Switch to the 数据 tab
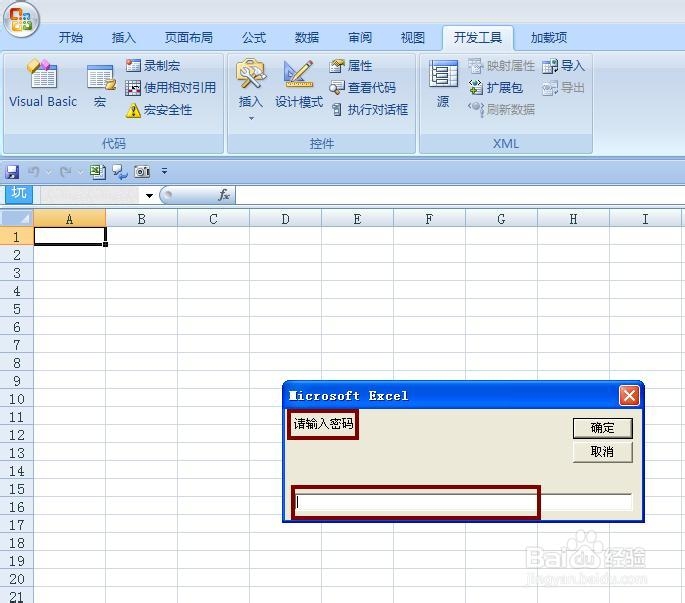Image resolution: width=685 pixels, height=603 pixels. click(307, 38)
